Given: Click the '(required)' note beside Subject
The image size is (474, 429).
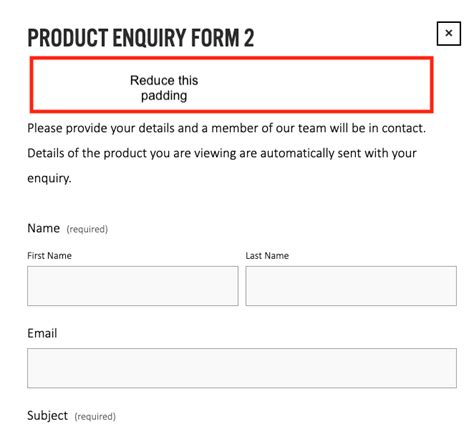Looking at the screenshot, I should (95, 417).
